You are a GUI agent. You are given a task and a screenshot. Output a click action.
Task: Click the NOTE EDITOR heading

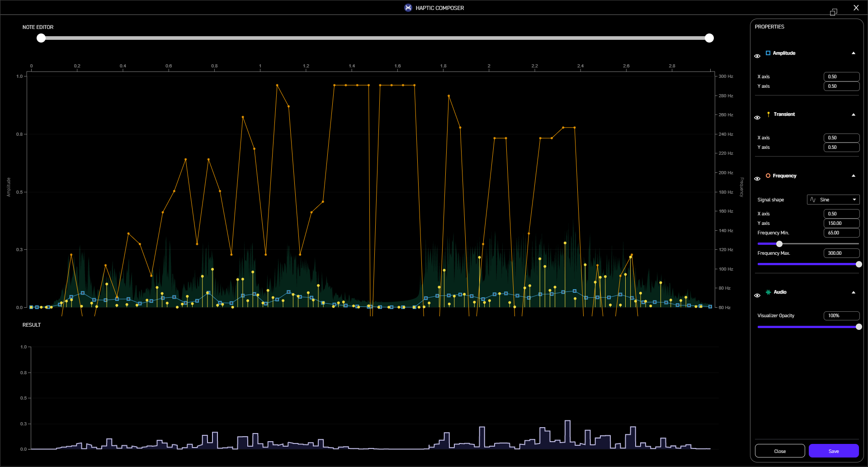tap(38, 27)
